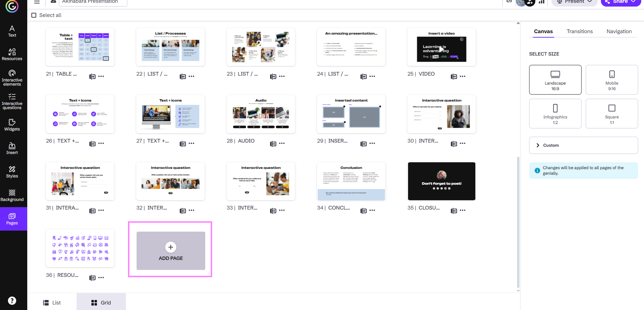Select page 28 Audio thumbnail
The image size is (644, 310).
coord(261,114)
